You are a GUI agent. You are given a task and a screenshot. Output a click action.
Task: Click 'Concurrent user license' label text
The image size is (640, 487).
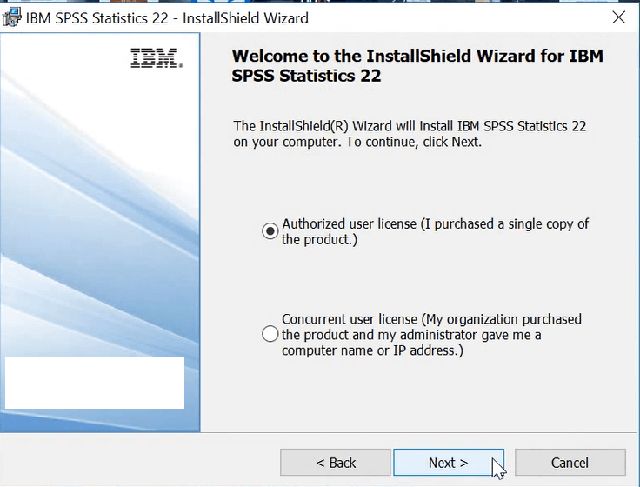click(432, 334)
